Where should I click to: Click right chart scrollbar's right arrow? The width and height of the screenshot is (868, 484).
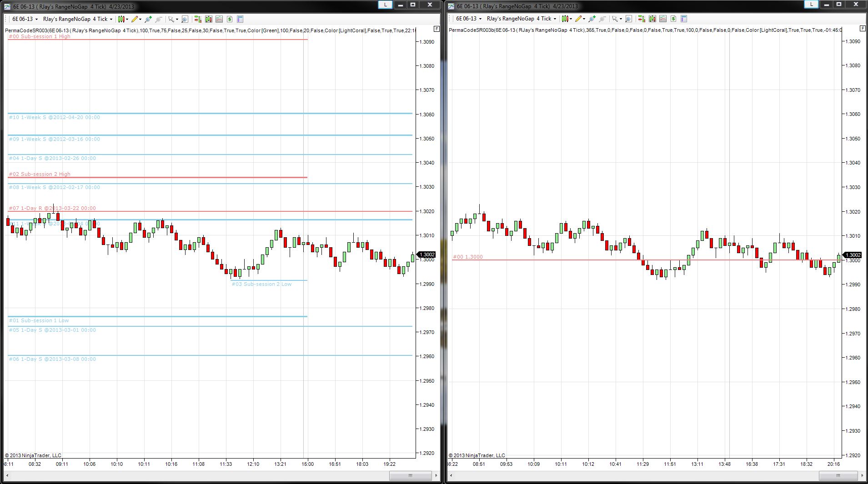click(862, 476)
